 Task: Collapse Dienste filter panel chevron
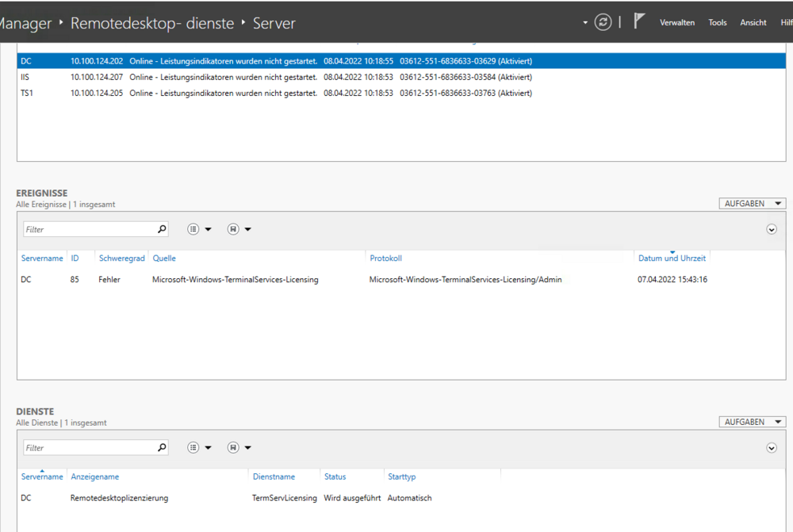pyautogui.click(x=772, y=448)
